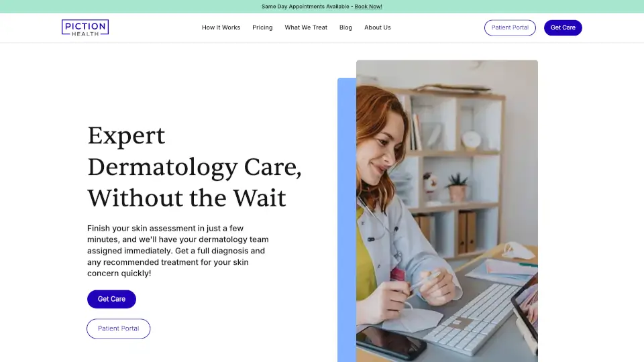644x362 pixels.
Task: Click the potted plant on the shelf
Action: (x=457, y=188)
